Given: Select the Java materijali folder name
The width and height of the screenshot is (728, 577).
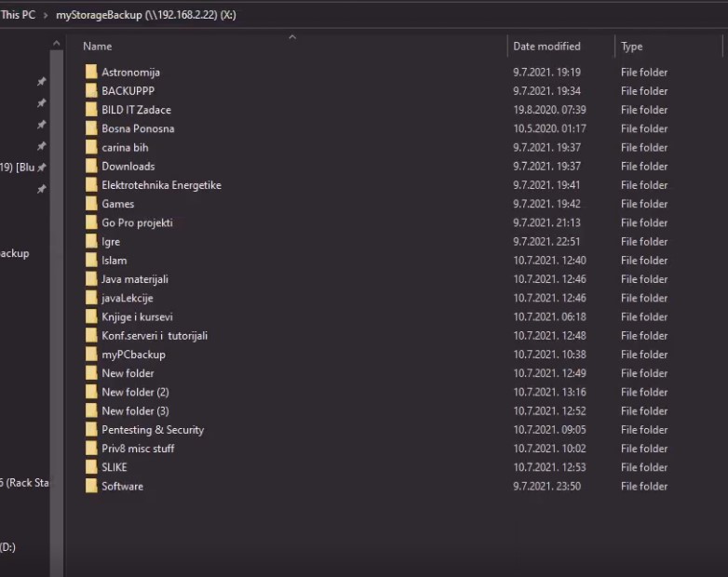Looking at the screenshot, I should pos(135,279).
